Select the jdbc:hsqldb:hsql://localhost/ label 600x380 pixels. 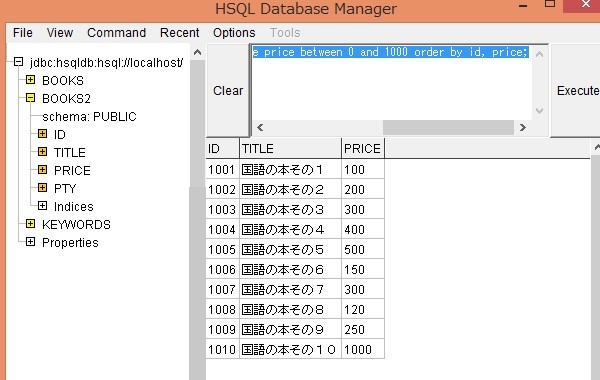[x=107, y=63]
